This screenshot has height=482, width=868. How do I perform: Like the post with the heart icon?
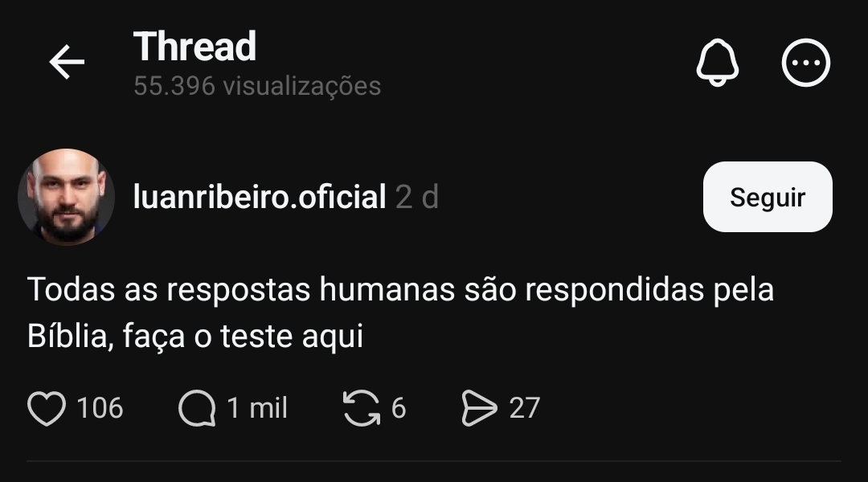(47, 408)
